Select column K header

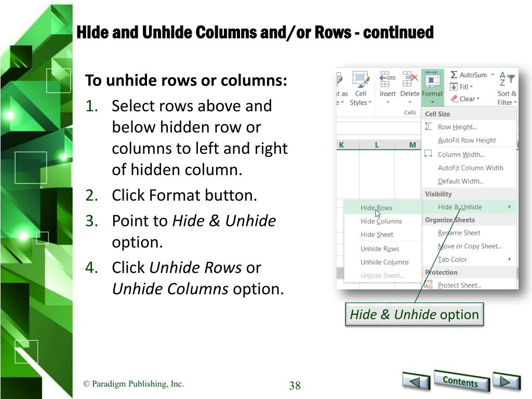tap(347, 145)
